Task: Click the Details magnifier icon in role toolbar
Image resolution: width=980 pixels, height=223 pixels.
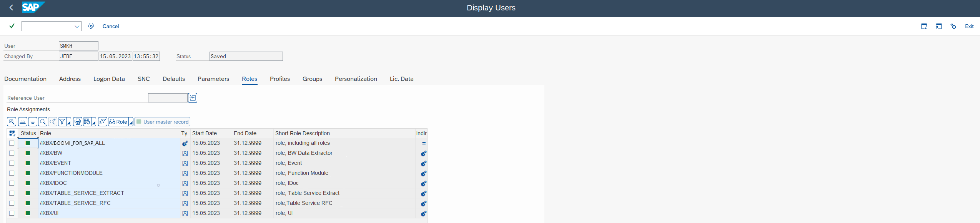Action: pos(12,122)
